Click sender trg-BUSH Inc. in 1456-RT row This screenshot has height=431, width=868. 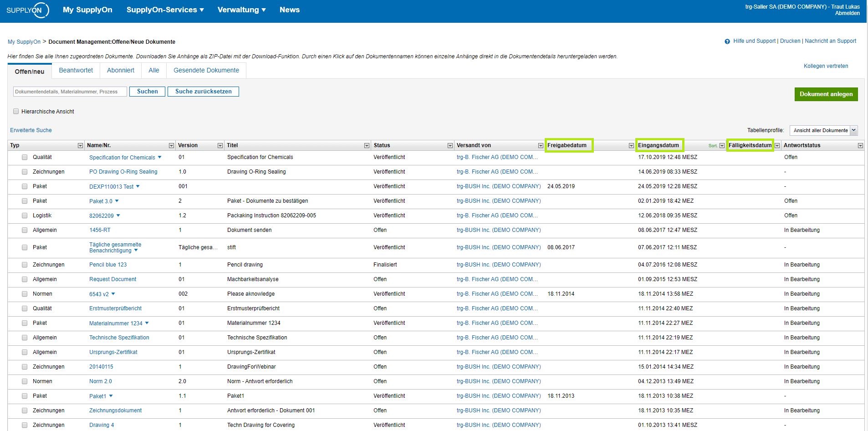[499, 230]
